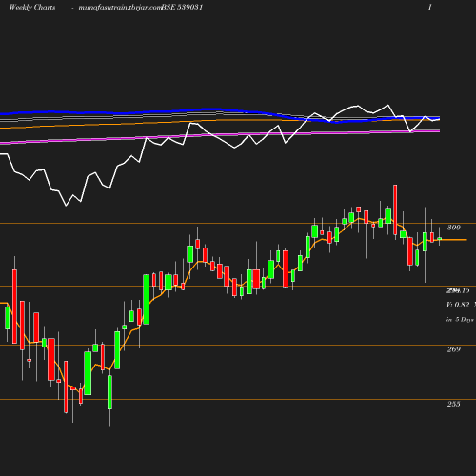The height and width of the screenshot is (476, 476).
Task: Click the 'Weekly Charts' title text
Action: [32, 8]
